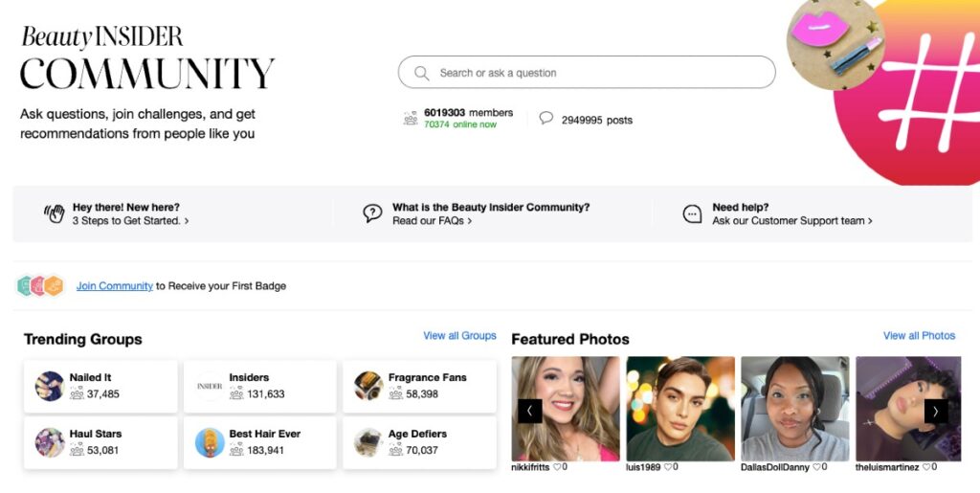Click View all Groups link
980x493 pixels.
pyautogui.click(x=459, y=336)
